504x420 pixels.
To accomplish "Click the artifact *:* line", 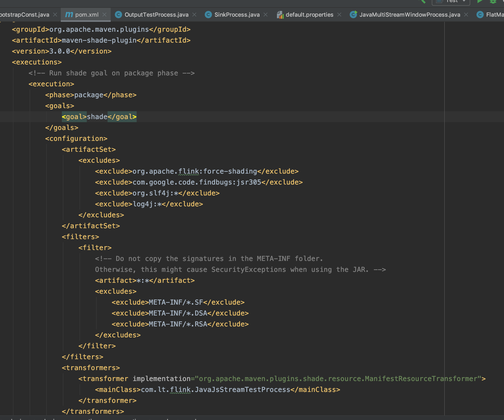I will (x=145, y=280).
